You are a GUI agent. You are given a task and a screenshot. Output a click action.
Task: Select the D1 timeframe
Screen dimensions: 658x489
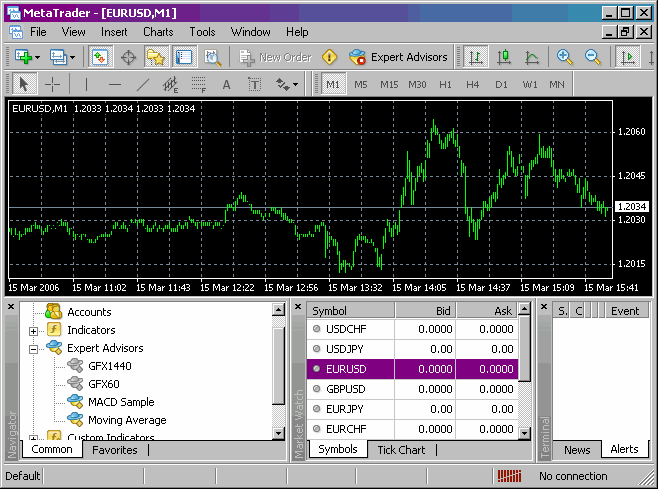pos(501,84)
